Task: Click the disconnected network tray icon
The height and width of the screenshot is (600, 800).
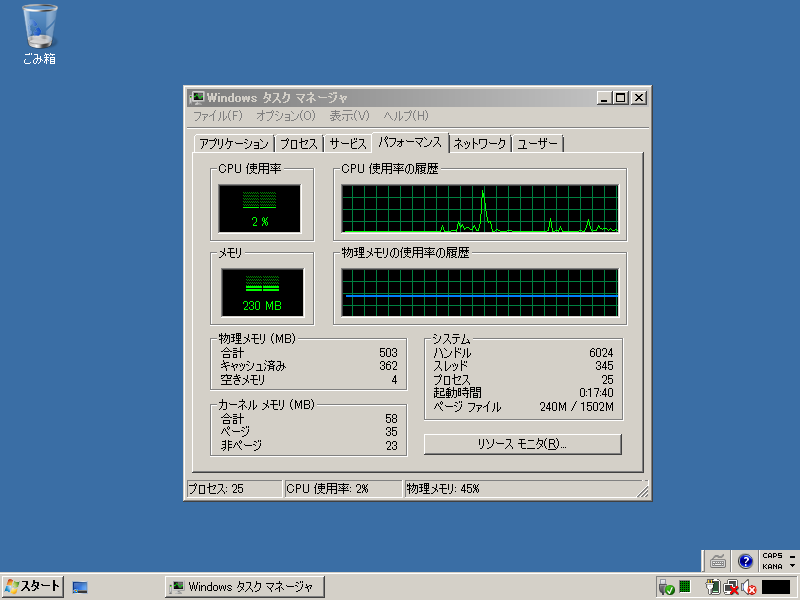Action: click(730, 587)
